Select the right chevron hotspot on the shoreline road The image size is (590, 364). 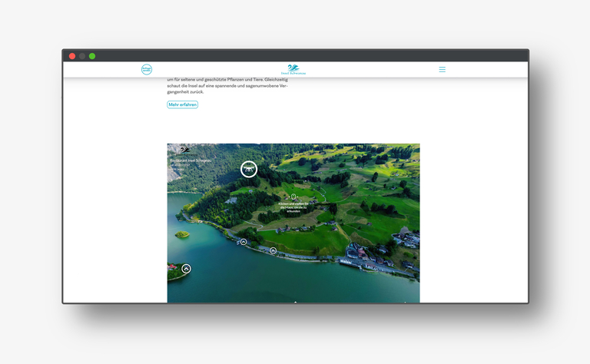coord(273,250)
